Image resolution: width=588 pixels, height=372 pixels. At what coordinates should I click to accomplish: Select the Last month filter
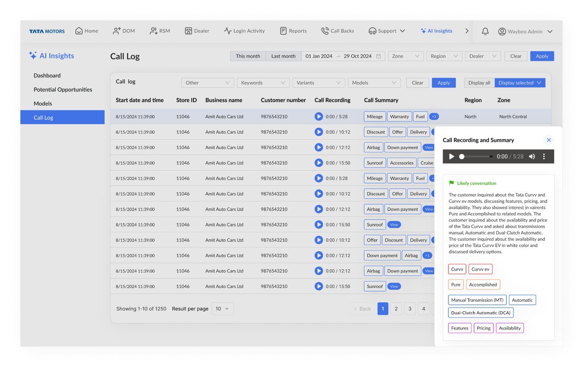(x=283, y=56)
